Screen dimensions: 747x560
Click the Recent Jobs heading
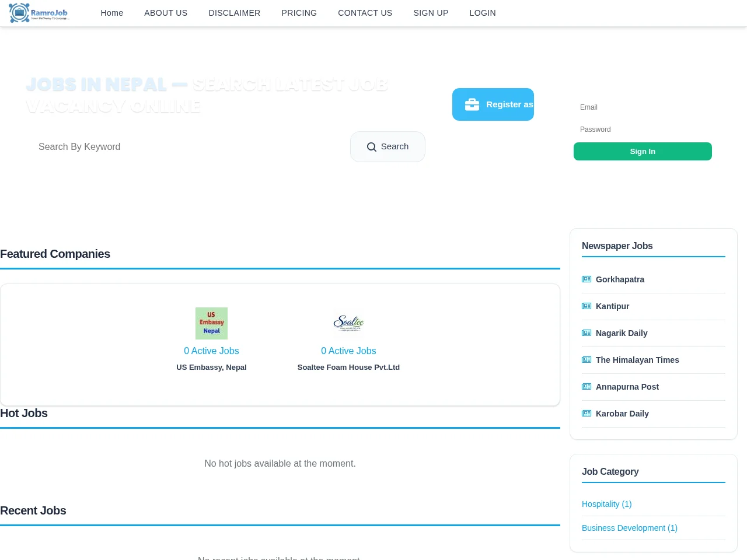pyautogui.click(x=33, y=510)
